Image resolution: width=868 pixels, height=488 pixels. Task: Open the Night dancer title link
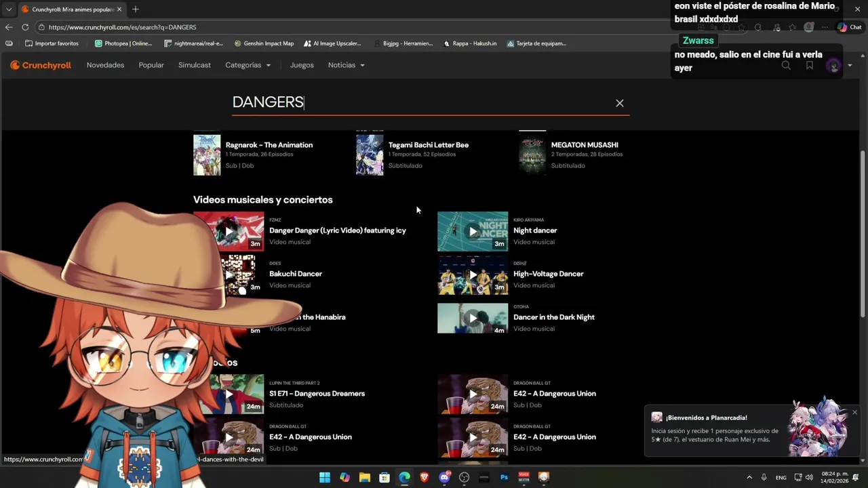click(x=535, y=230)
